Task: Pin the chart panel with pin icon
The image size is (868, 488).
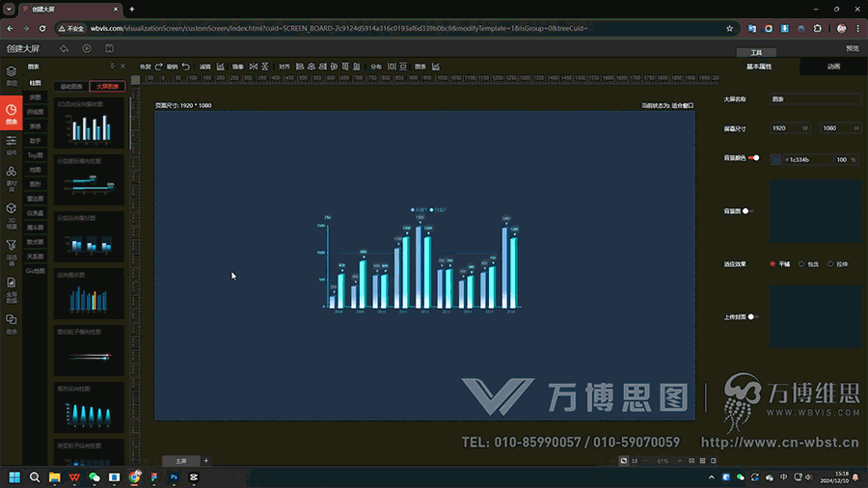Action: 113,66
